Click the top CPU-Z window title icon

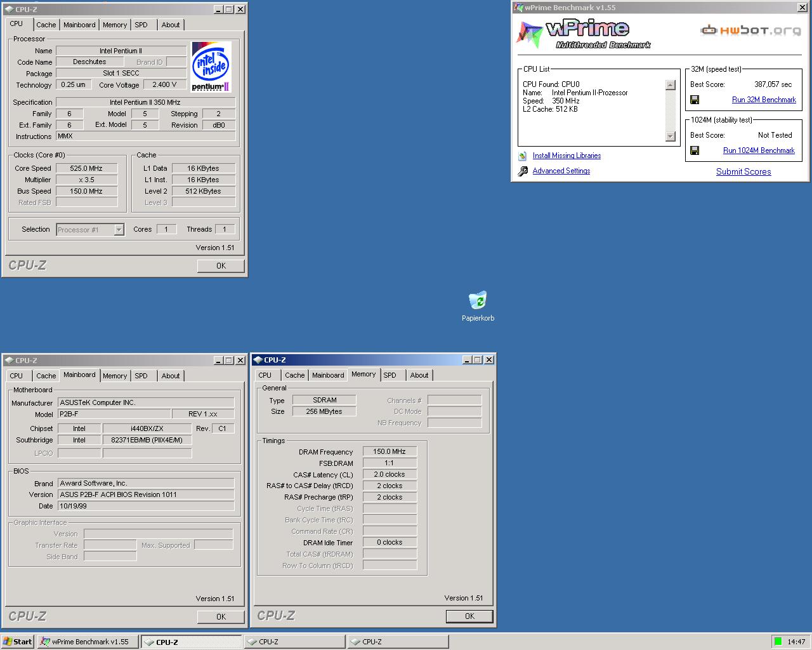point(9,10)
